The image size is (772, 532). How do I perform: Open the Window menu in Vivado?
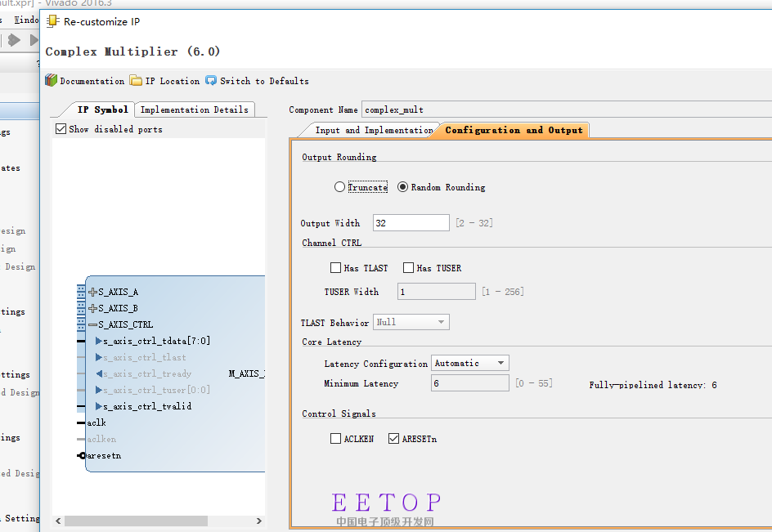click(x=25, y=20)
